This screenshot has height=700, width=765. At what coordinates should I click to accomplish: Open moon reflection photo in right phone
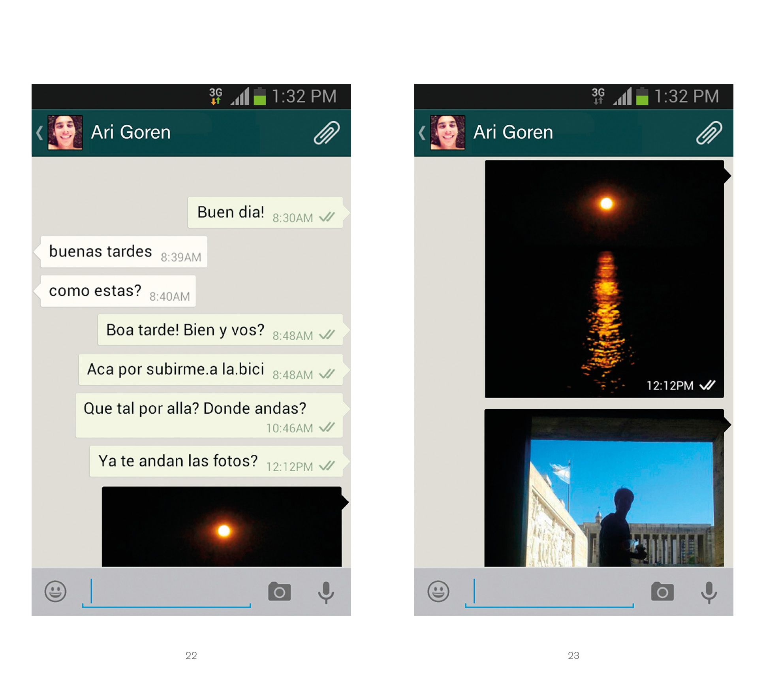click(x=604, y=279)
